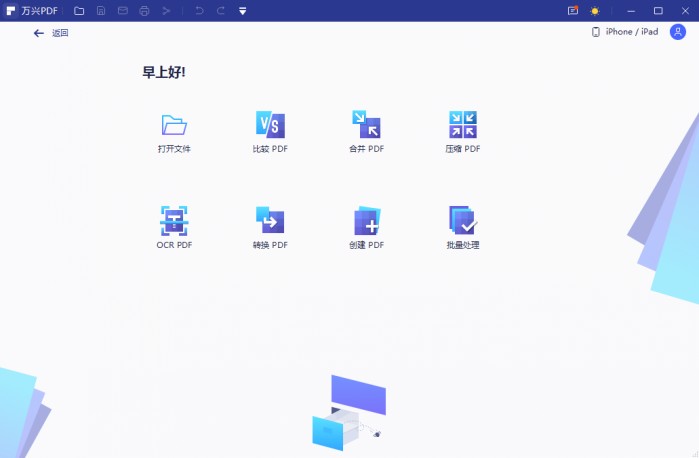This screenshot has width=699, height=458.
Task: Launch the 比较 PDF compare tool
Action: point(270,125)
